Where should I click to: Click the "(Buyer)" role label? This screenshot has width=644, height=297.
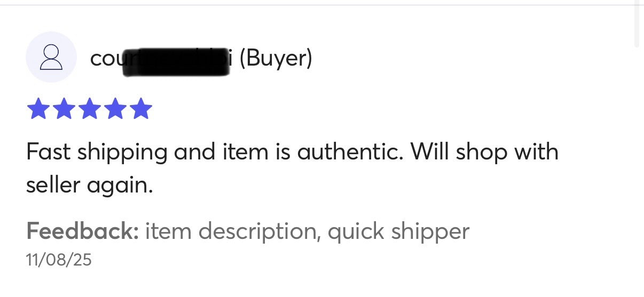pyautogui.click(x=275, y=58)
